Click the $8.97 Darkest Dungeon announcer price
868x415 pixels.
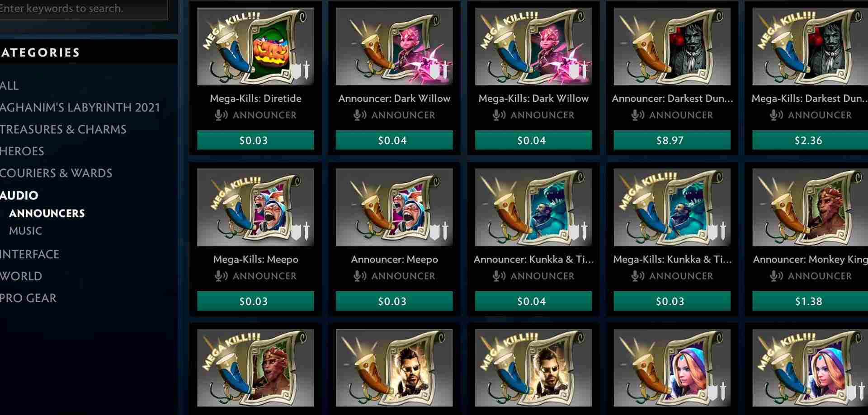[672, 140]
